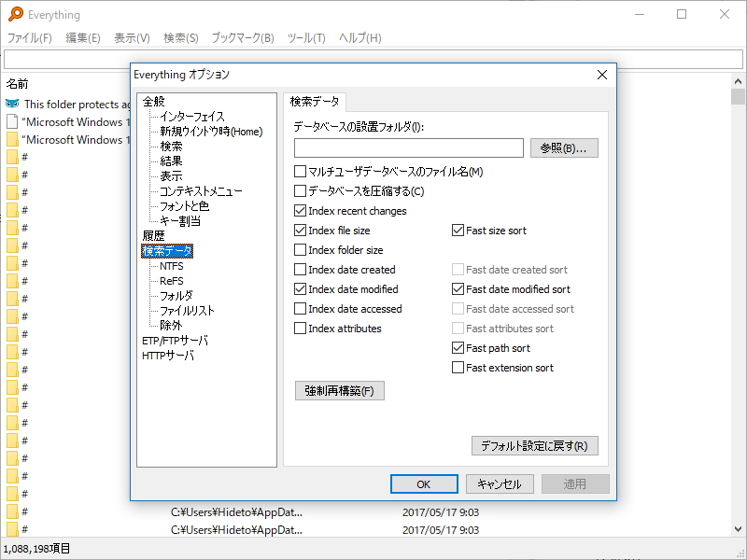Click the blue Everything icon on the first row
Screen dimensions: 747x560
(11, 105)
